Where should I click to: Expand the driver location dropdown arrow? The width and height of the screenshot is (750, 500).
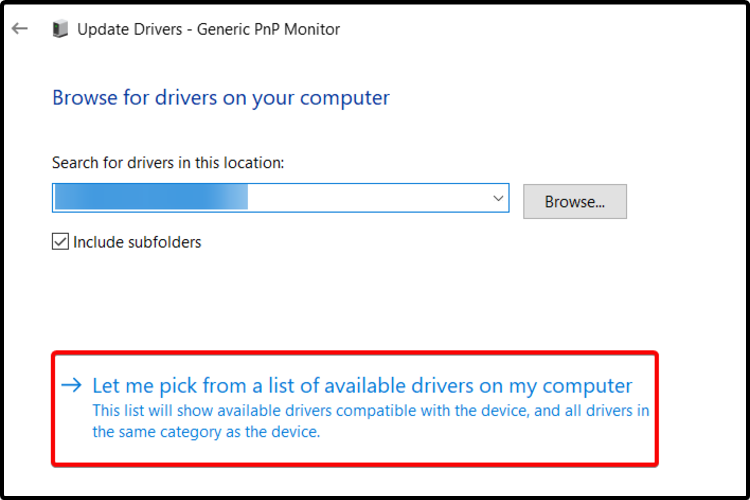pos(498,199)
